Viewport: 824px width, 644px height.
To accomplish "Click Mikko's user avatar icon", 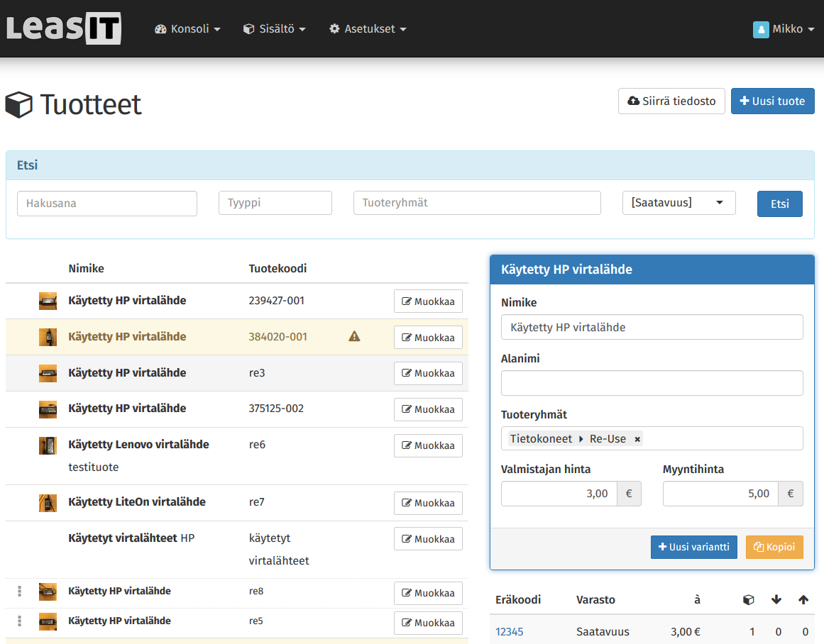I will tap(761, 29).
